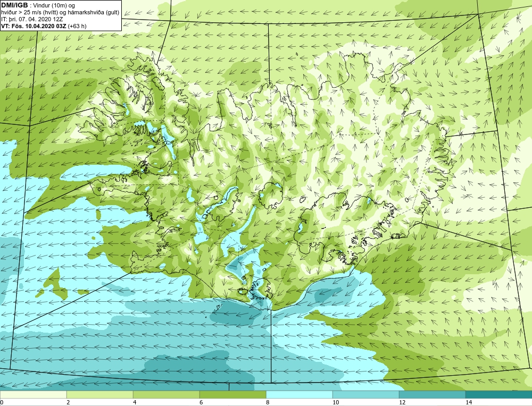Screen dimensions: 532x406
Task: Click the legend tick label '10'
Action: pyautogui.click(x=336, y=402)
